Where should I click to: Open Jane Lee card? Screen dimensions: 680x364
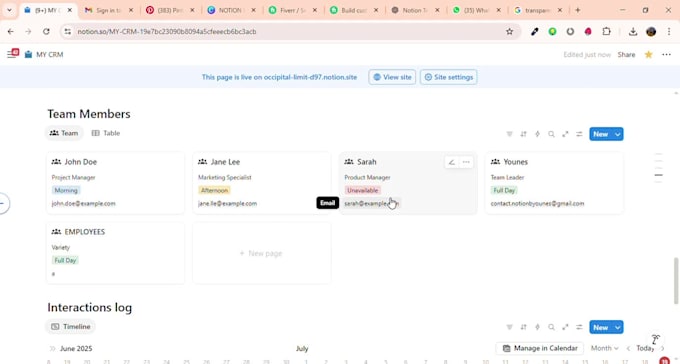pos(262,183)
